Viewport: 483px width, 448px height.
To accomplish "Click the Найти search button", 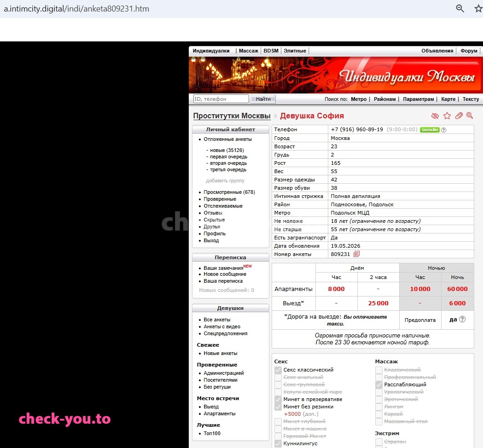I will pyautogui.click(x=263, y=99).
